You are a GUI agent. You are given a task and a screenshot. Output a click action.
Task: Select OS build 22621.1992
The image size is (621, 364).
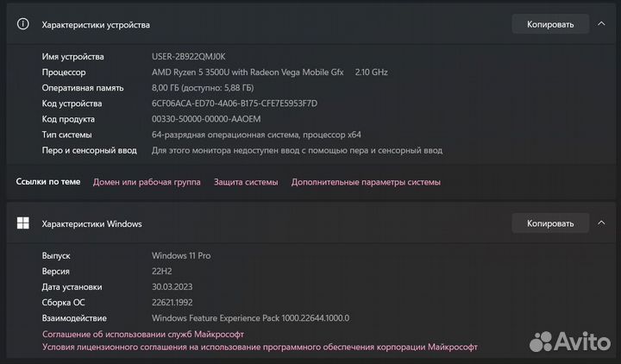[x=172, y=303]
